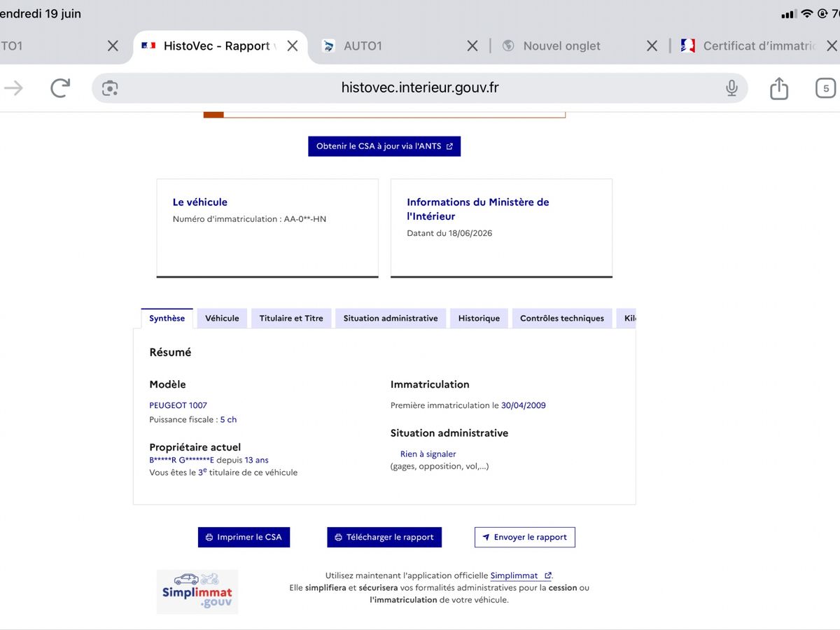The height and width of the screenshot is (630, 840).
Task: Click the Simplimmat.gouv logo
Action: coord(197,592)
